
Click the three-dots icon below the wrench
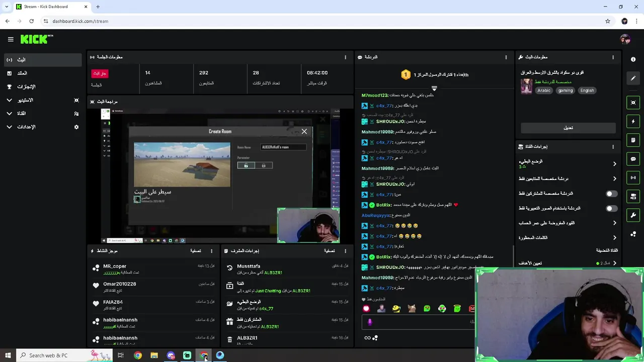633,234
